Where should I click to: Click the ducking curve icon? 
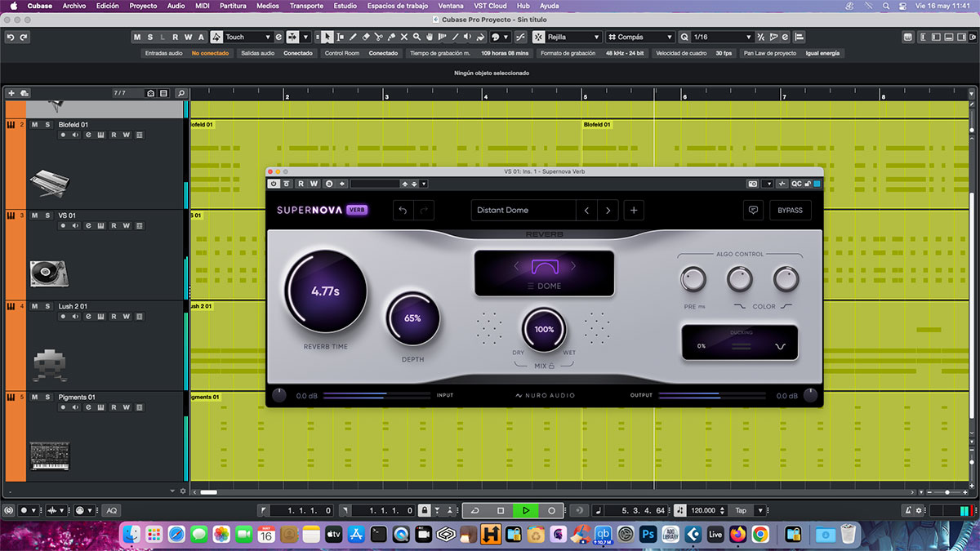781,346
